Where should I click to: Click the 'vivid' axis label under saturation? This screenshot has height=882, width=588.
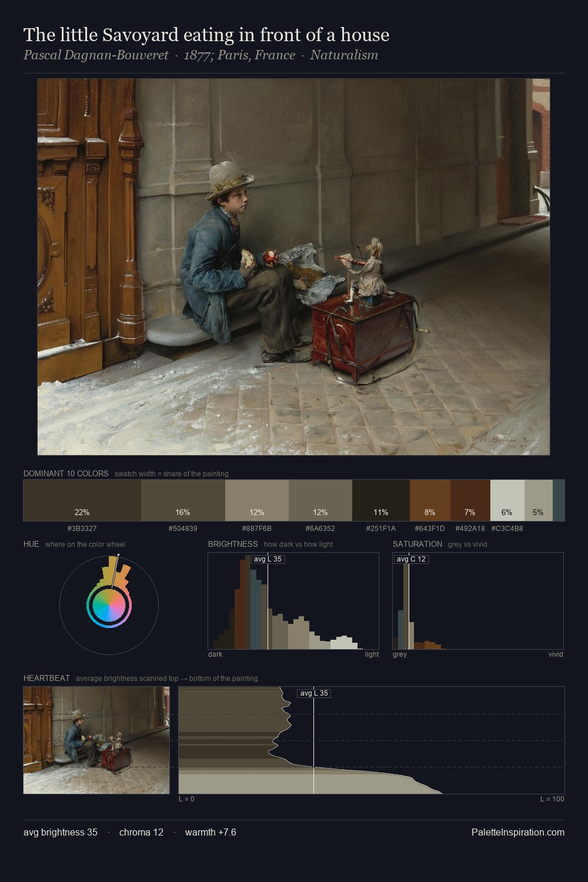556,654
